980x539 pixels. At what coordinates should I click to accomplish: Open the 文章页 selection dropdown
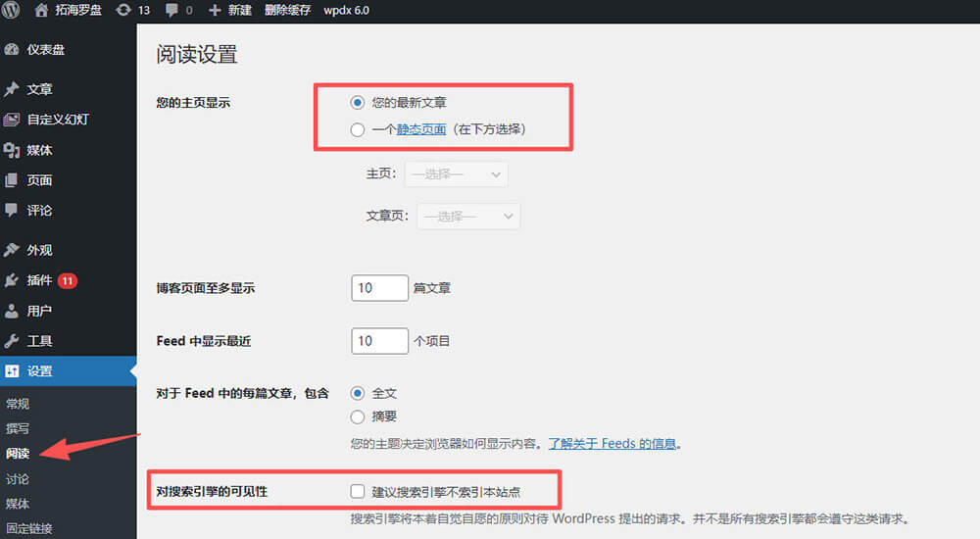click(467, 217)
